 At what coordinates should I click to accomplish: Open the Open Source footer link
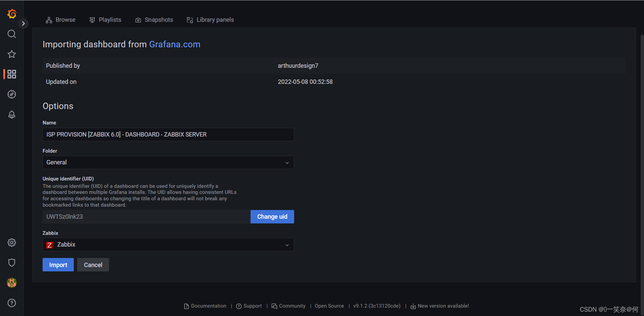coord(329,306)
